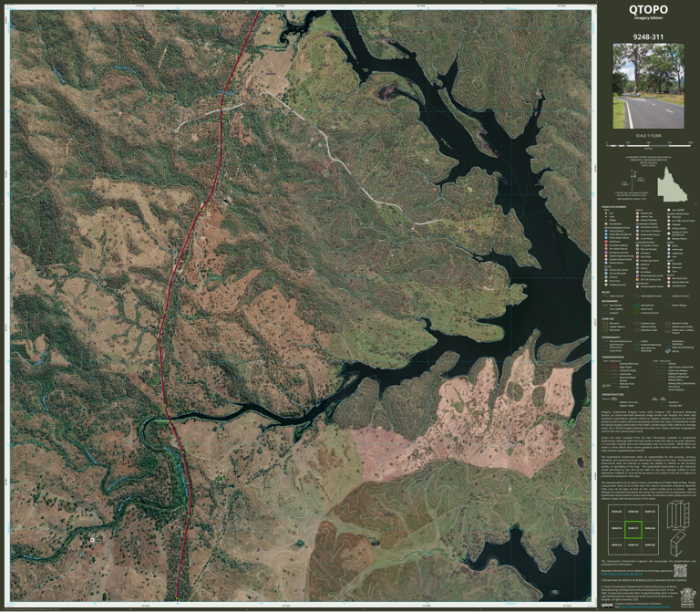The image size is (700, 612).
Task: Click the map sheet number 9248-311
Action: click(648, 37)
